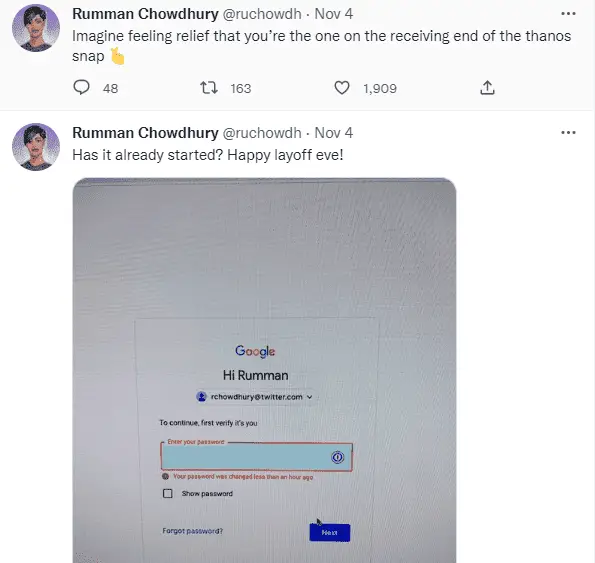This screenshot has width=595, height=563.
Task: Click the Forgot password? link
Action: point(192,531)
